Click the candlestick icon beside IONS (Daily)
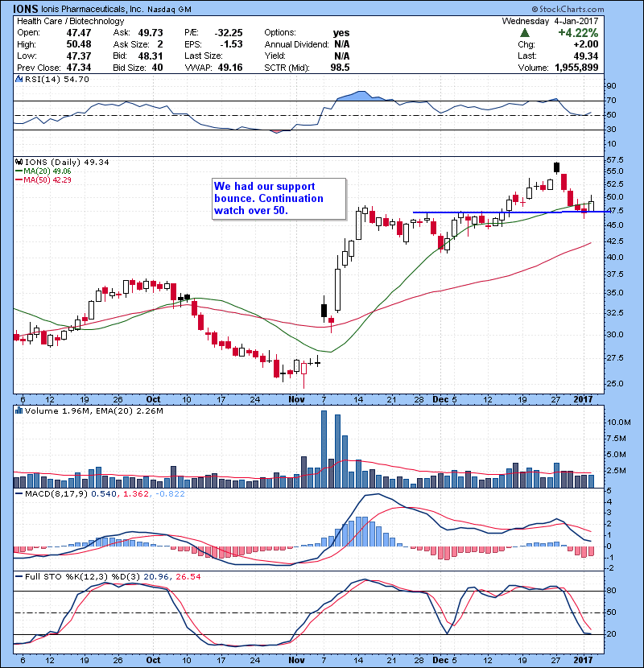Screen dimensions: 644x668 pyautogui.click(x=19, y=163)
